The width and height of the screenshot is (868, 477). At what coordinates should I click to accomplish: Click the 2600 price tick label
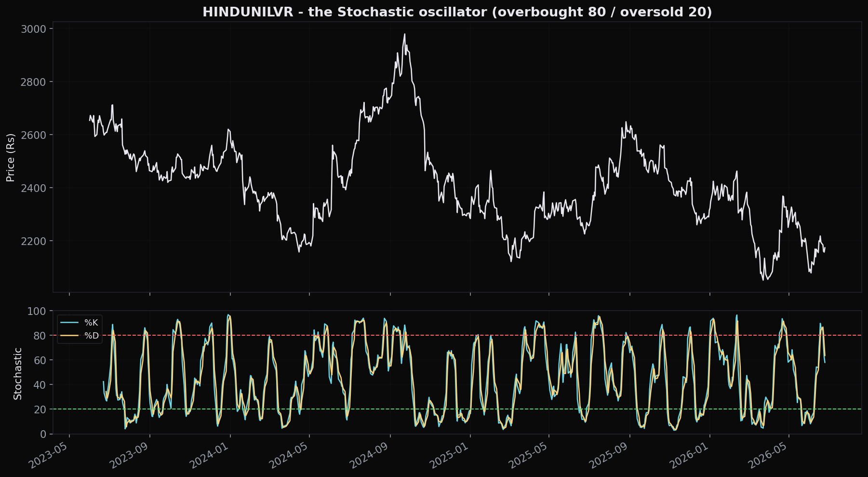coord(34,135)
